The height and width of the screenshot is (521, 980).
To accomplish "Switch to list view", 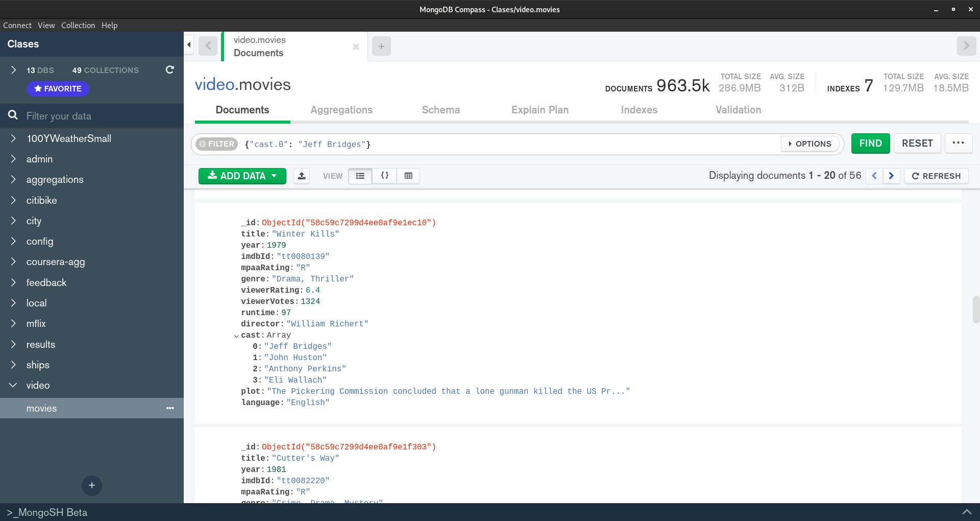I will point(360,176).
